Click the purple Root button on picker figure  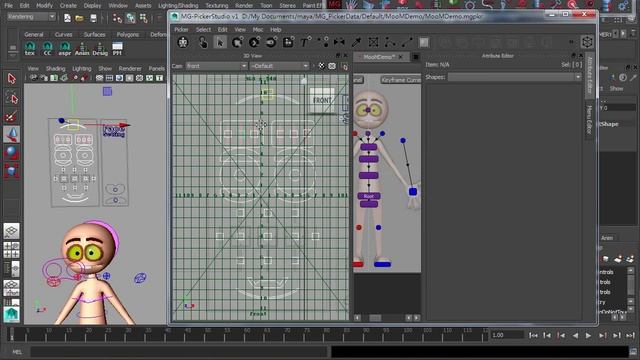(x=369, y=196)
